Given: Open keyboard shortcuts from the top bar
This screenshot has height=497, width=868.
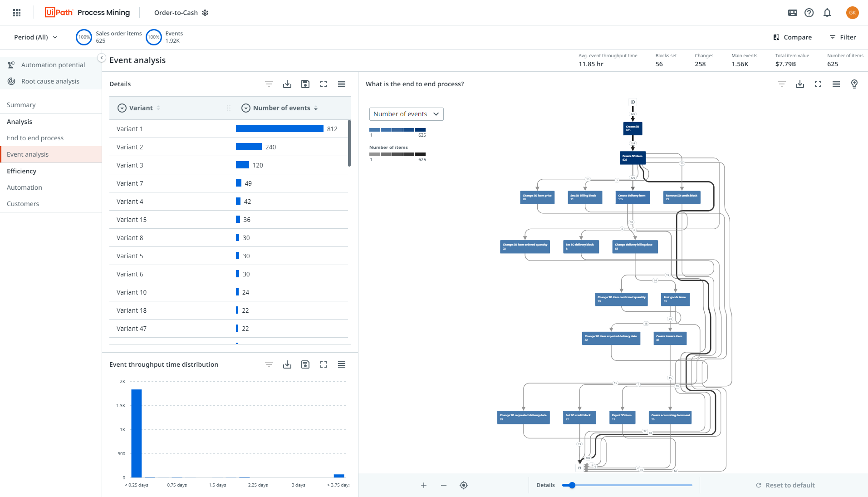Looking at the screenshot, I should [792, 12].
